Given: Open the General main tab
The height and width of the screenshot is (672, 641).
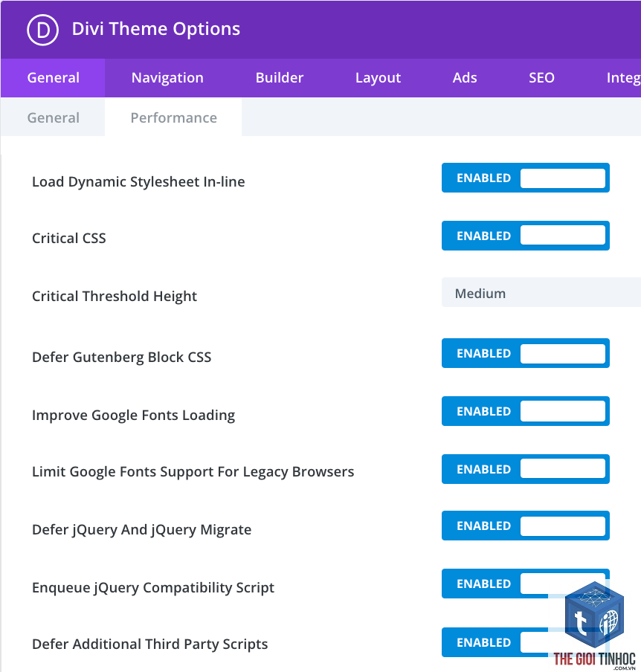Looking at the screenshot, I should (x=53, y=77).
